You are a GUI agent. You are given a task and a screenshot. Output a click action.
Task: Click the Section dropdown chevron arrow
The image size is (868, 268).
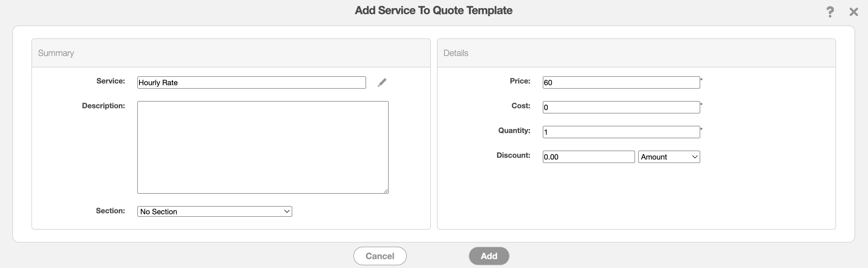coord(287,212)
